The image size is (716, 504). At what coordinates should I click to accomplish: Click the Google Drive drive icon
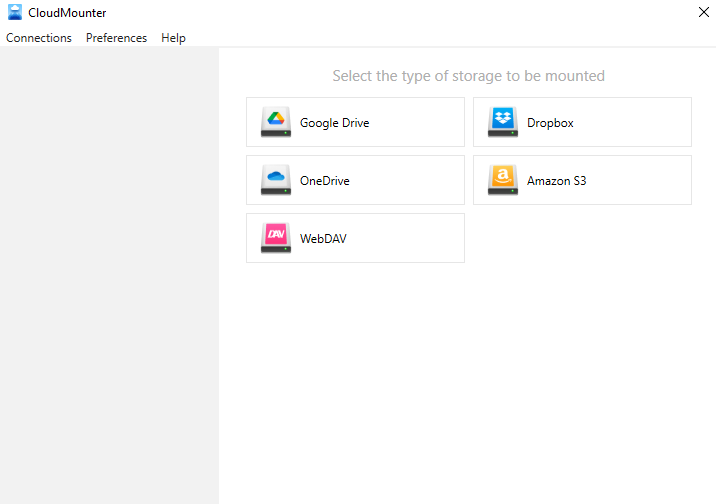tap(276, 122)
